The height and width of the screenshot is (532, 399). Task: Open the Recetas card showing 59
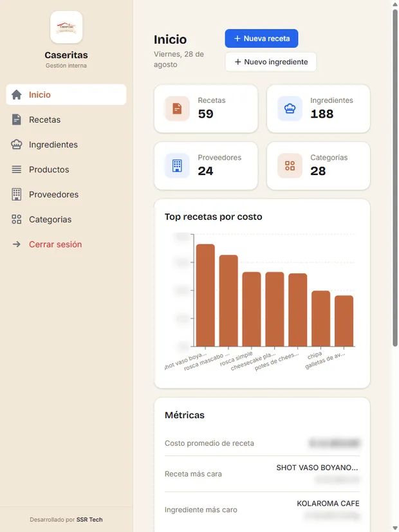(x=206, y=109)
